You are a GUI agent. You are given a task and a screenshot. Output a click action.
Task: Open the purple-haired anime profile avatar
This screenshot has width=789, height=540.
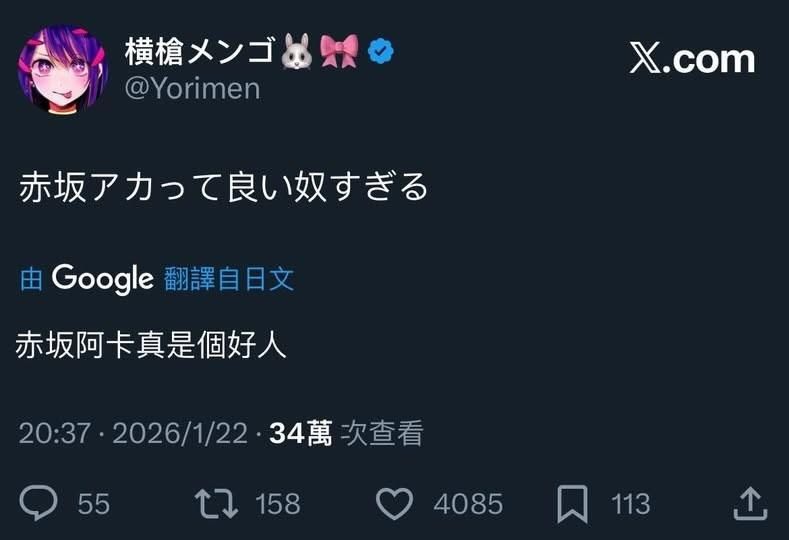(x=62, y=71)
